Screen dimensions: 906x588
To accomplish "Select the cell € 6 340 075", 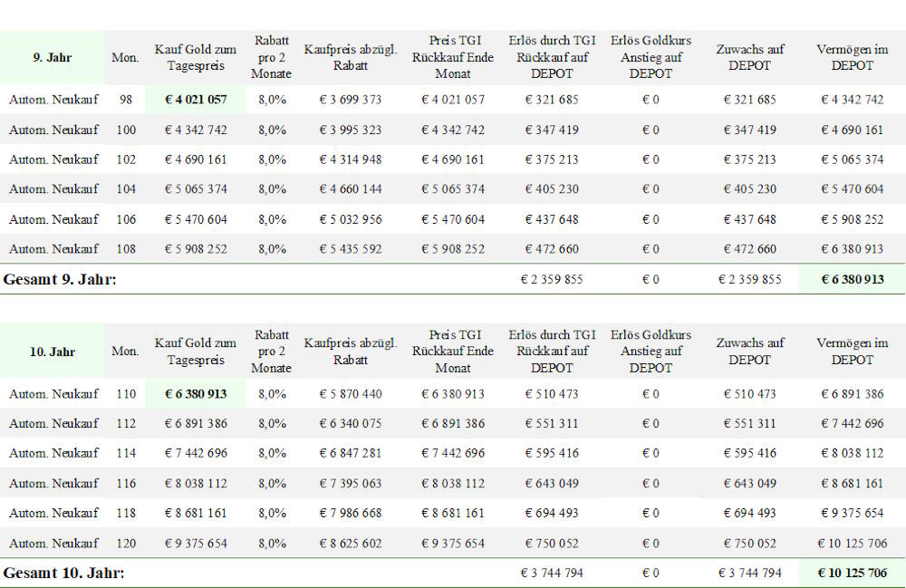I will pyautogui.click(x=350, y=423).
